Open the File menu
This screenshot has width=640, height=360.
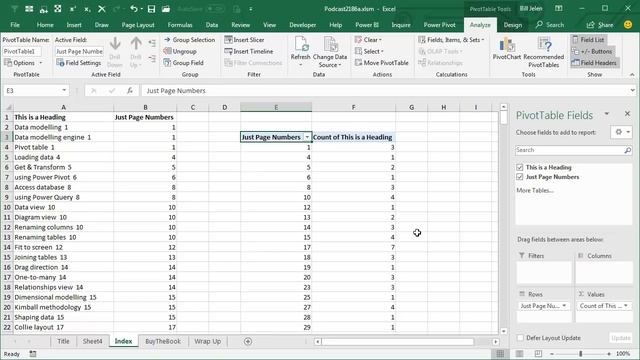15,25
